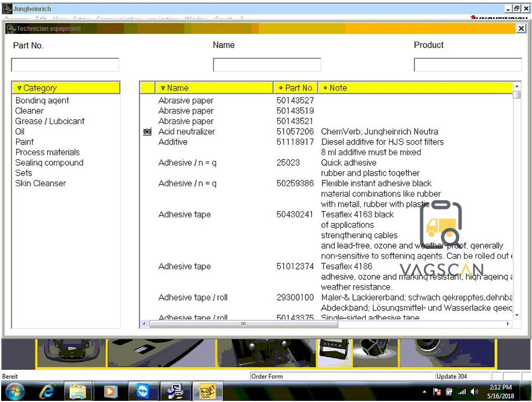Image resolution: width=532 pixels, height=402 pixels.
Task: Click the volume speaker tray icon
Action: click(474, 392)
